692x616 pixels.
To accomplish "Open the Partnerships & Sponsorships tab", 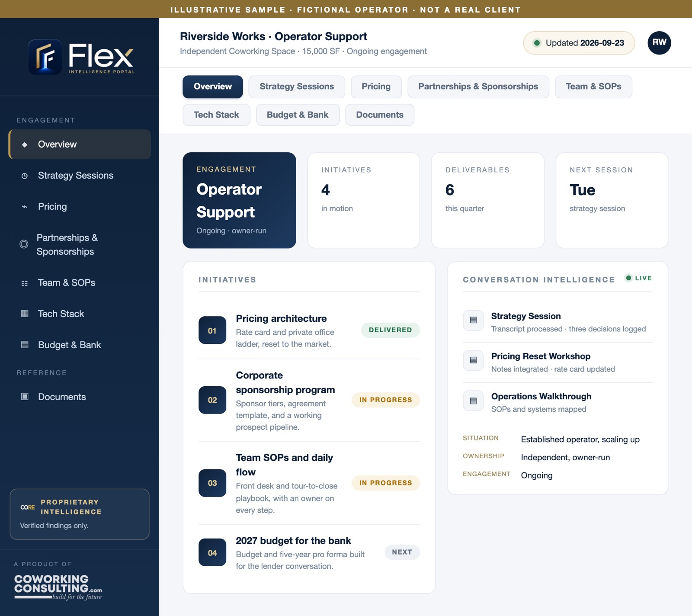I will [x=478, y=87].
